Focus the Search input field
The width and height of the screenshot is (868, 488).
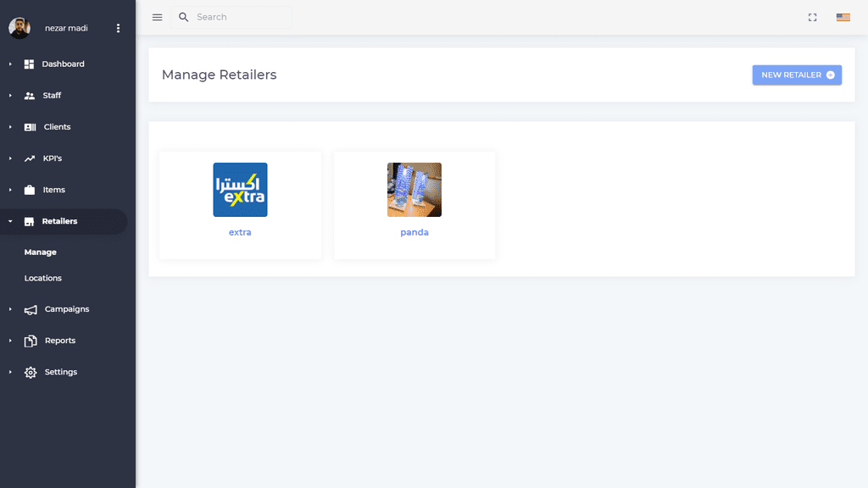(231, 17)
